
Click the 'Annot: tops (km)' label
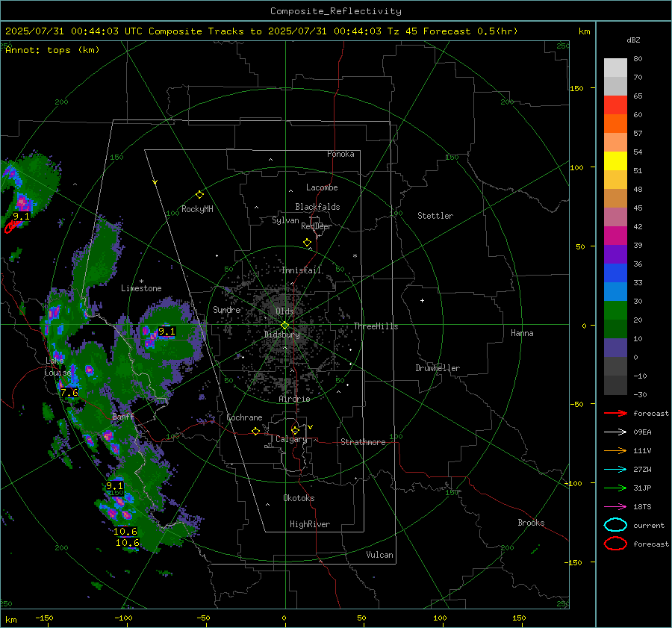[x=52, y=50]
